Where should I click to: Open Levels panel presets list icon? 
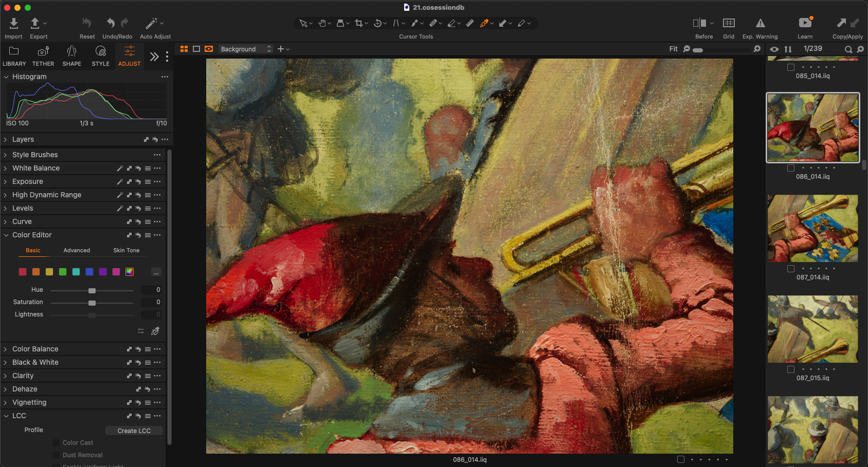coord(148,208)
